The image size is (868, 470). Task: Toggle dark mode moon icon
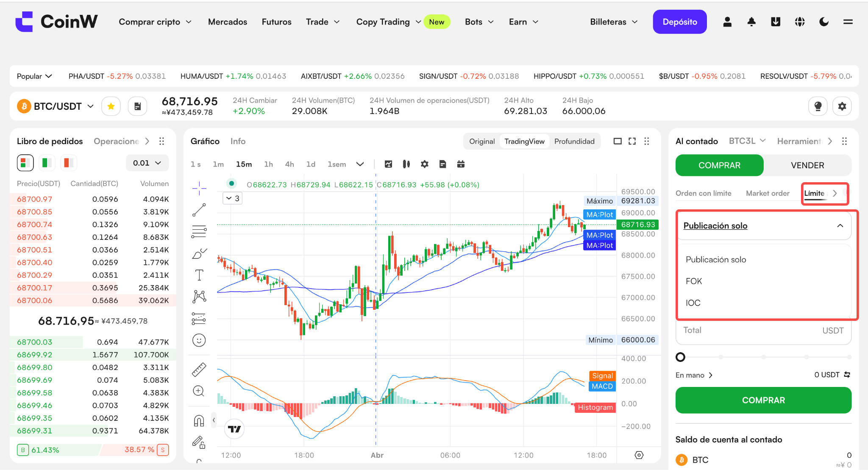tap(824, 22)
